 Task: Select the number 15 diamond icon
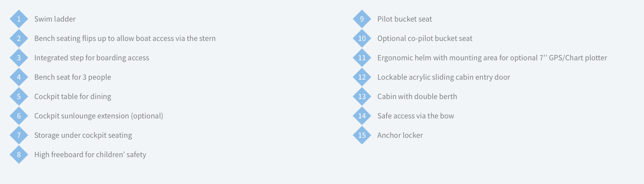click(362, 135)
